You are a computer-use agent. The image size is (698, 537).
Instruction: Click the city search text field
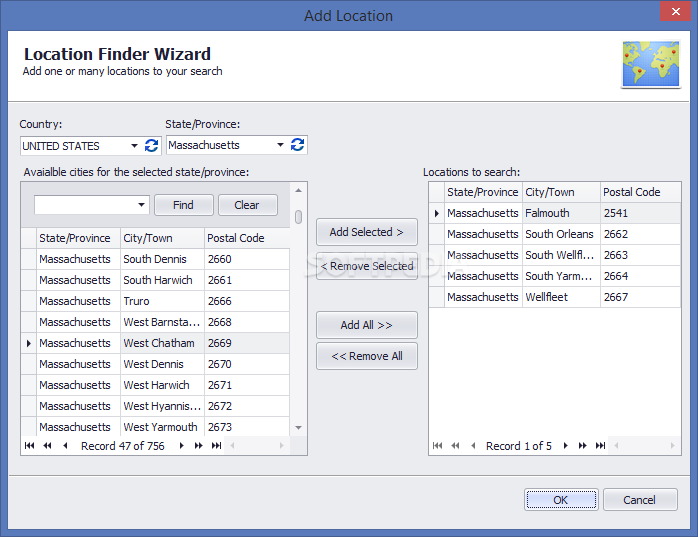tap(85, 205)
